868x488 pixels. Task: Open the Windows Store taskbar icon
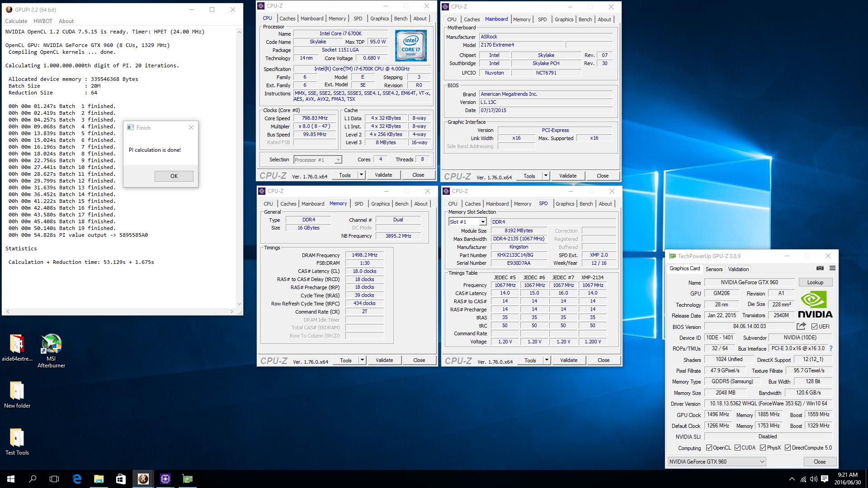tap(121, 479)
